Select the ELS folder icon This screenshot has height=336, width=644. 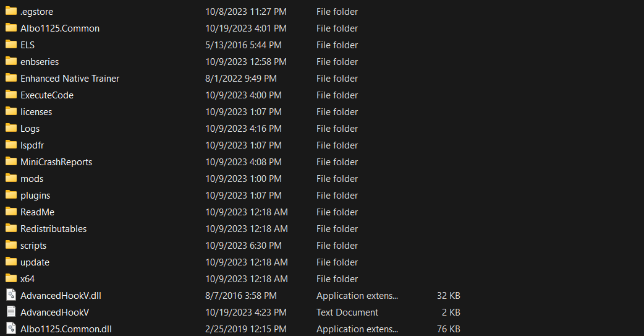(x=11, y=45)
